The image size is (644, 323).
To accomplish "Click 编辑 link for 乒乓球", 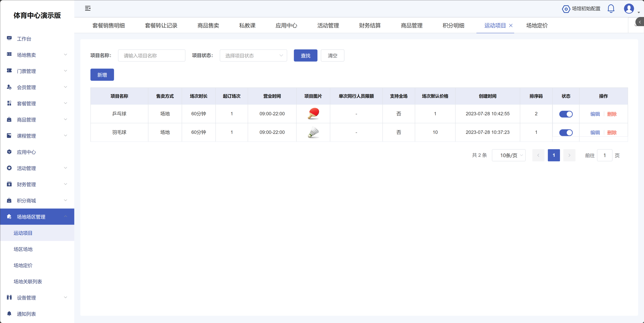I will (x=595, y=114).
